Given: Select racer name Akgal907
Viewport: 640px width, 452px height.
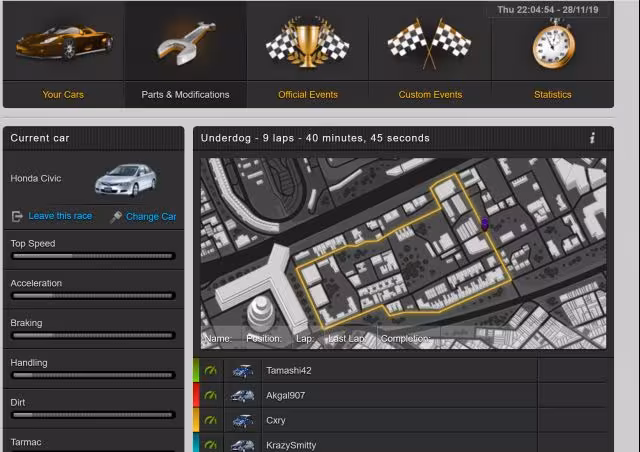Looking at the screenshot, I should (x=285, y=396).
